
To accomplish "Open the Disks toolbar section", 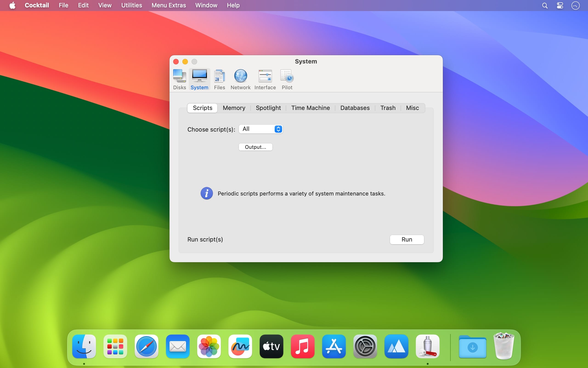I will pyautogui.click(x=180, y=80).
